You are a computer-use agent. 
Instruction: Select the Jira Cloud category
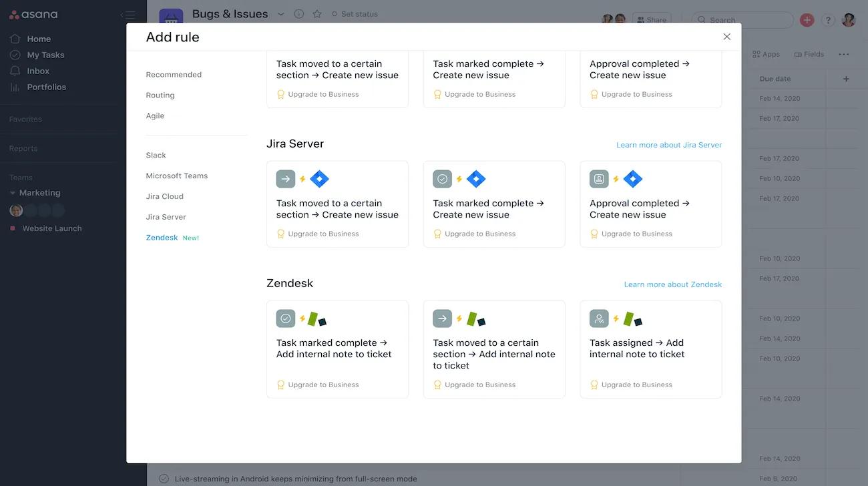point(164,196)
